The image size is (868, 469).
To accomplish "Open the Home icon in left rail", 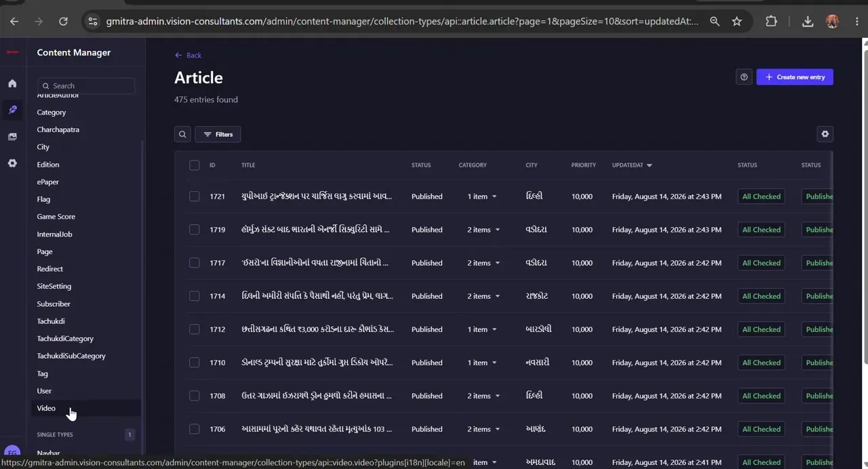I will pos(12,83).
